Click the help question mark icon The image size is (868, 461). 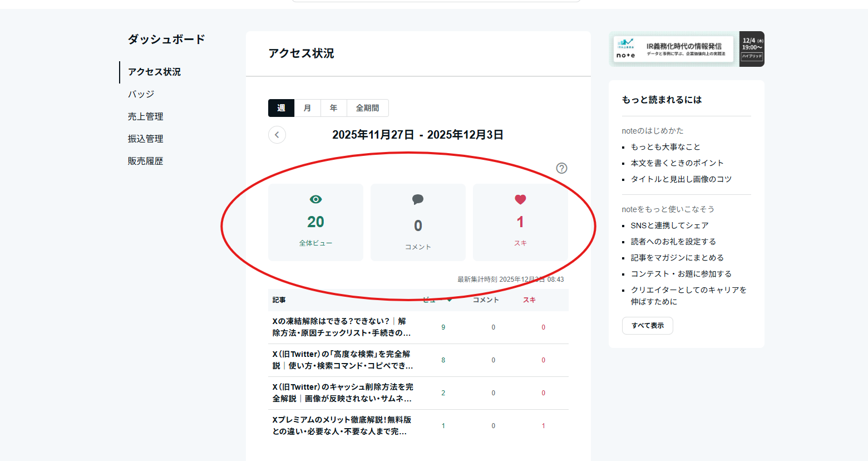(x=561, y=168)
